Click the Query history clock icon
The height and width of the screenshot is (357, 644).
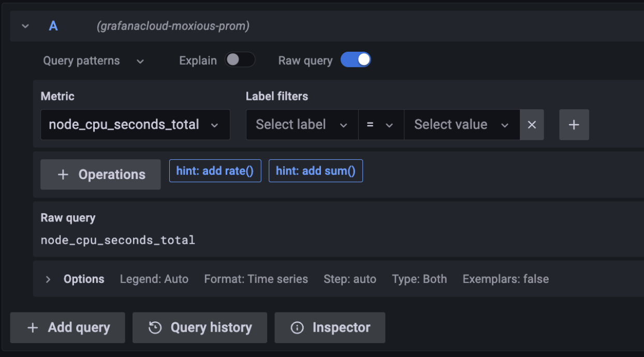[x=154, y=328]
